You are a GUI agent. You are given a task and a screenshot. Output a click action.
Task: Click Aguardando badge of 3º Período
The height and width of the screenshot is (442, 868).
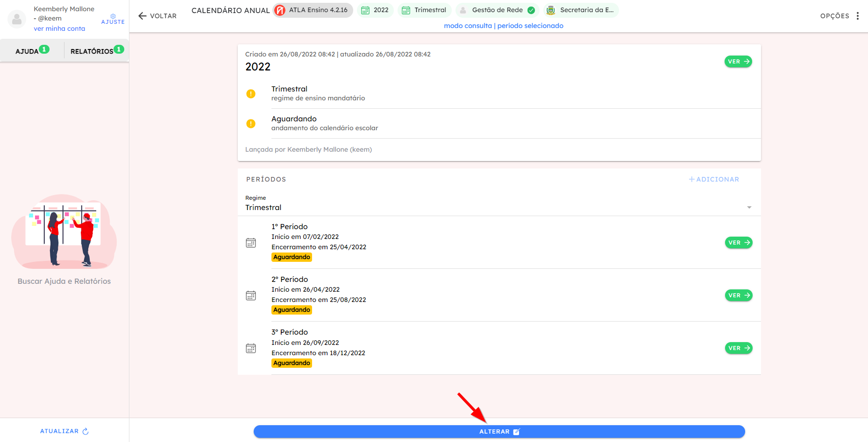click(292, 363)
